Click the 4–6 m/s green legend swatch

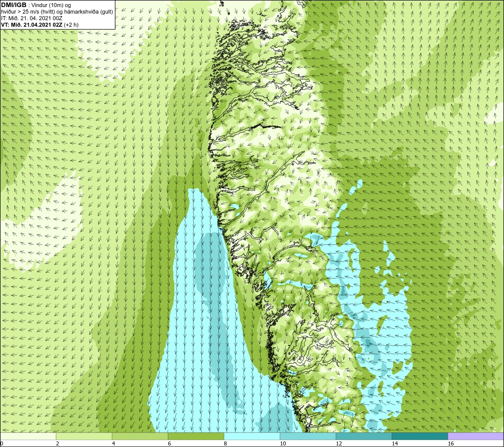click(140, 436)
